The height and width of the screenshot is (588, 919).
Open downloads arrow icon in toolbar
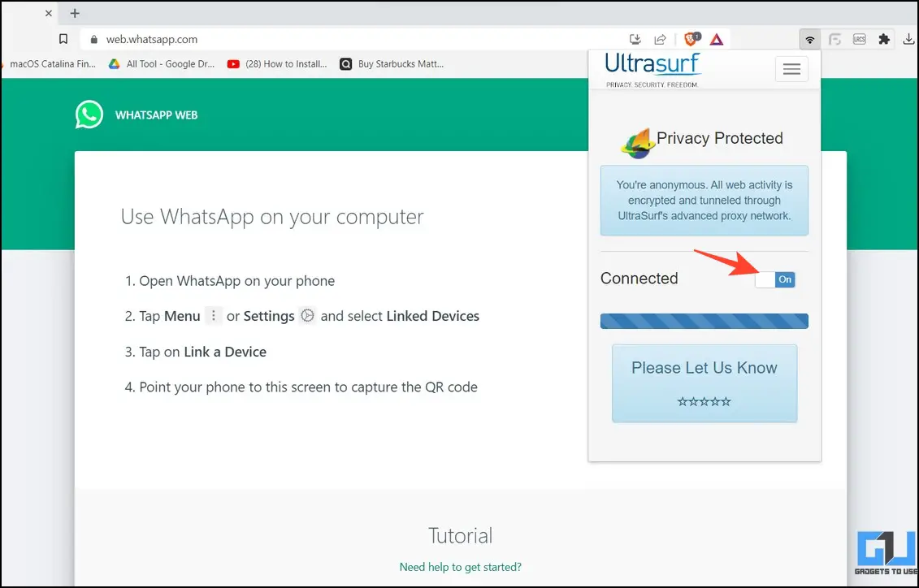[908, 39]
